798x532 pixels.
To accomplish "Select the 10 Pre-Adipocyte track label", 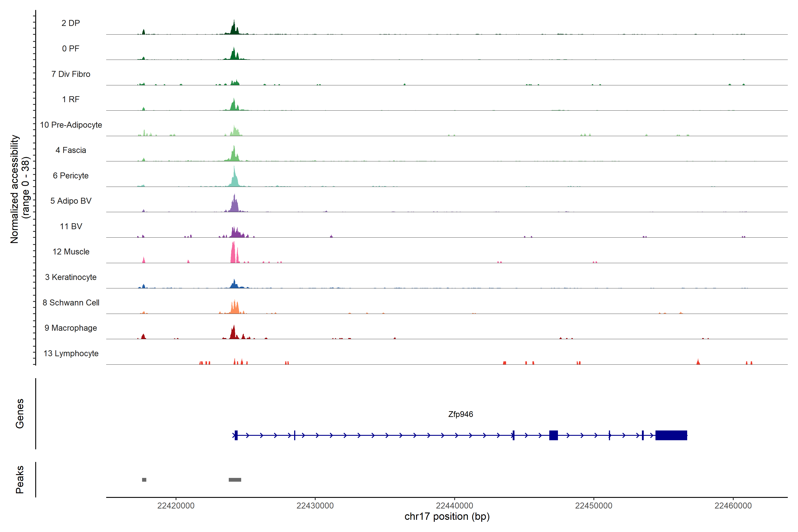I will (x=71, y=125).
